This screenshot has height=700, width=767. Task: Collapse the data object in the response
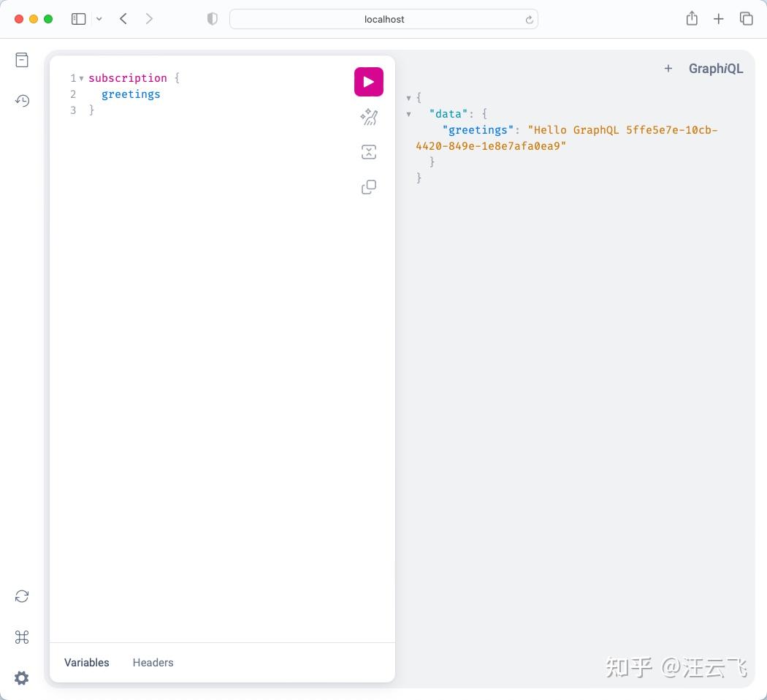[x=408, y=113]
